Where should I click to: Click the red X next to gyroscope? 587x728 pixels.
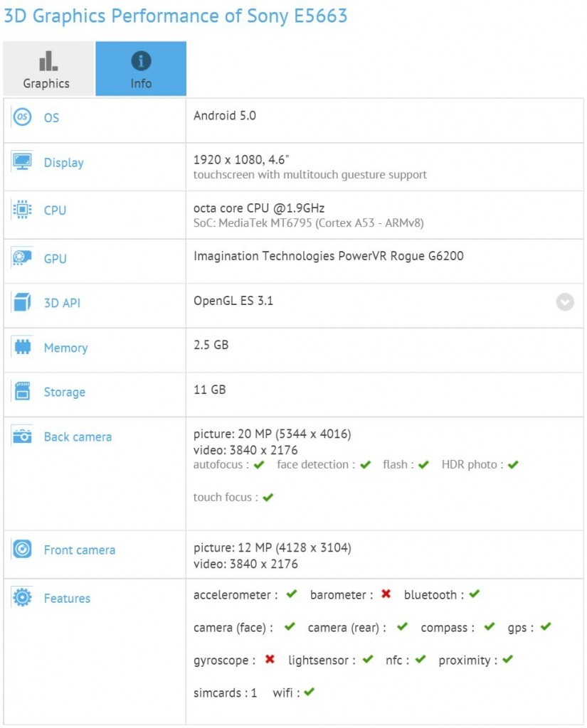tap(270, 660)
